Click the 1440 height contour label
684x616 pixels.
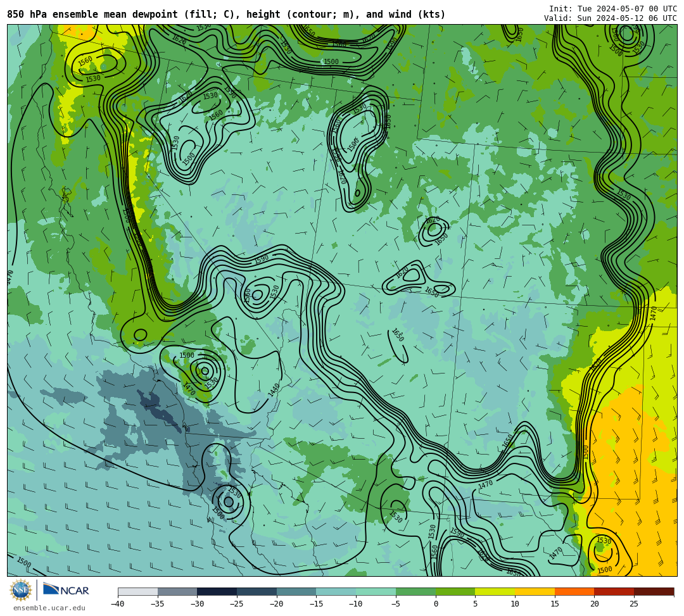(x=274, y=389)
